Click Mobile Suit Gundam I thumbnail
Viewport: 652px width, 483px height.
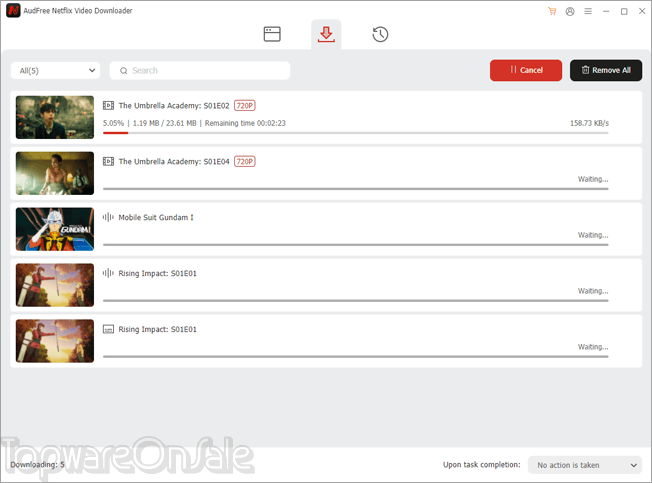click(x=55, y=229)
